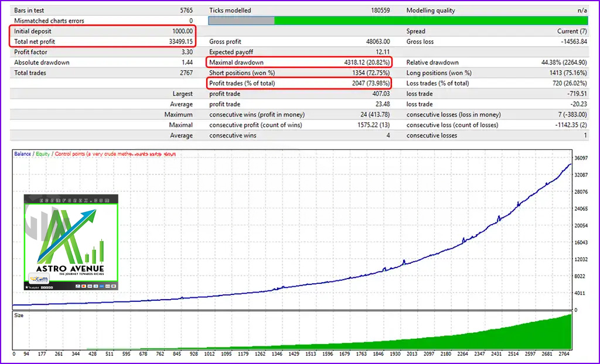The width and height of the screenshot is (600, 364).
Task: Click 'Profit trades (% of total)' label
Action: [x=242, y=83]
